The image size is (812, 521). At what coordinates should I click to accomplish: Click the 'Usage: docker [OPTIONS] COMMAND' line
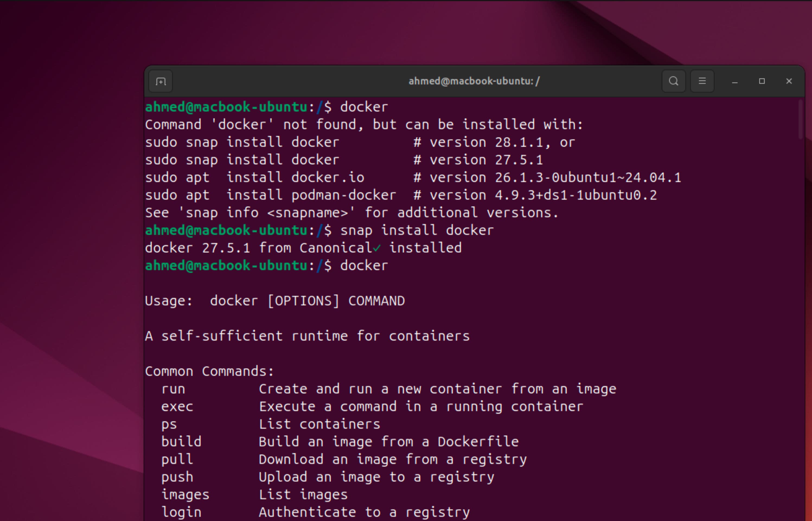274,301
